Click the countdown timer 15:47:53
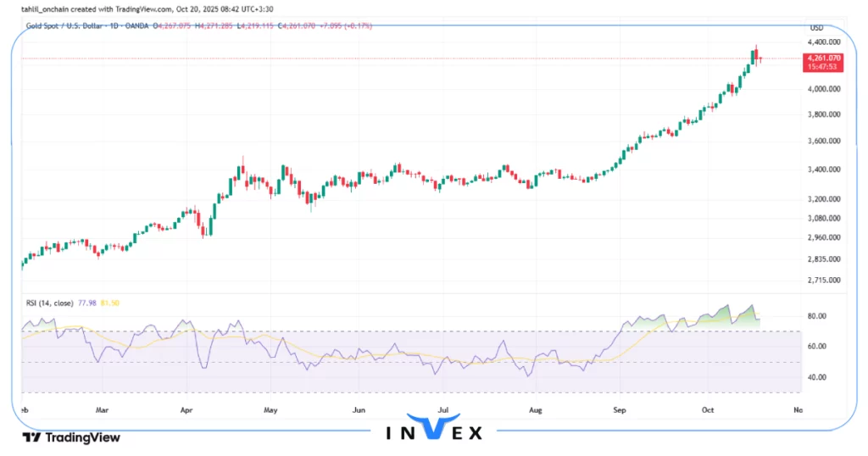The height and width of the screenshot is (456, 868). (822, 67)
